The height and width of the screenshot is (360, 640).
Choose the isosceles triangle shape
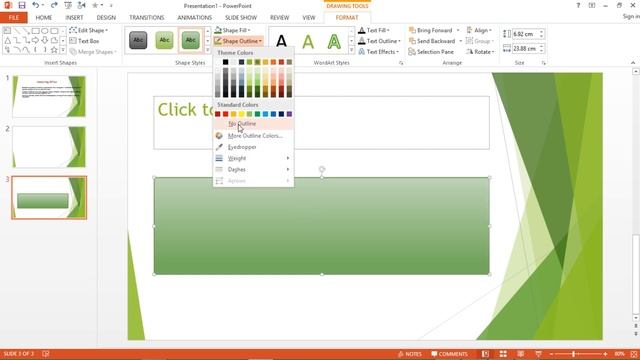click(7, 40)
